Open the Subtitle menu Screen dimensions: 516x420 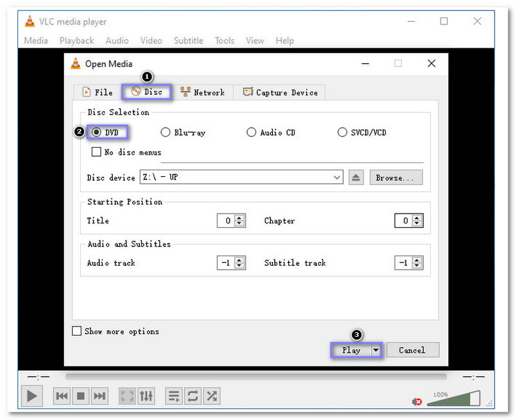tap(188, 41)
